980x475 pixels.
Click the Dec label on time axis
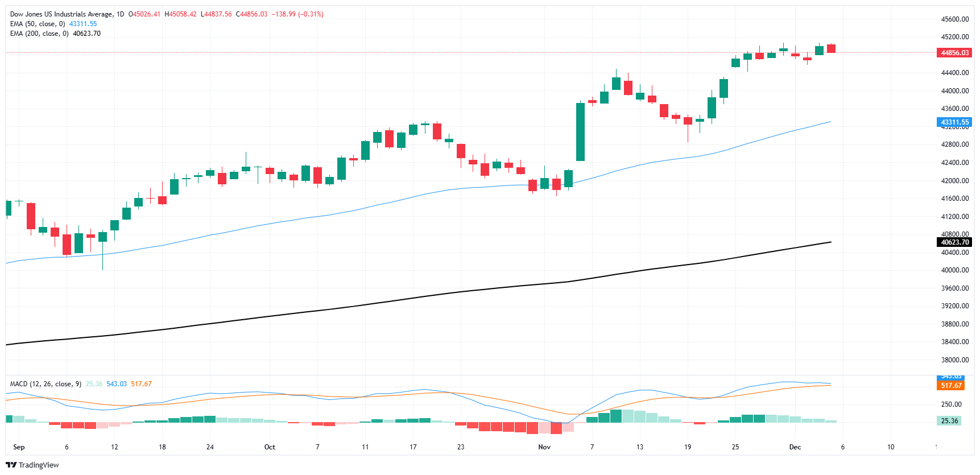pyautogui.click(x=795, y=447)
